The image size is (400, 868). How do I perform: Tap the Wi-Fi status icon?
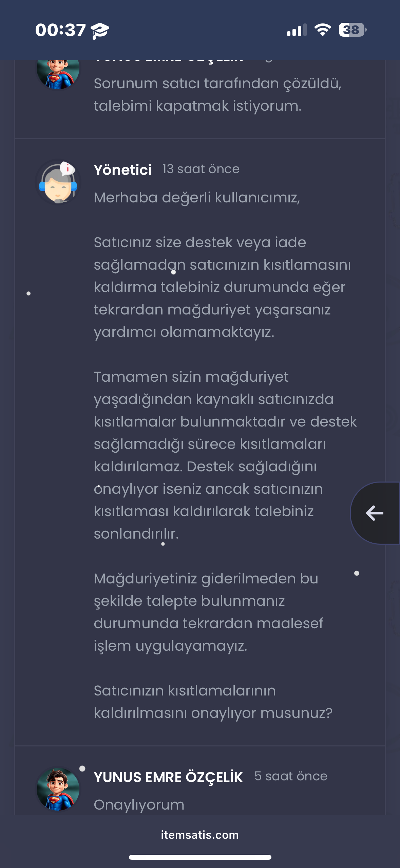(323, 30)
